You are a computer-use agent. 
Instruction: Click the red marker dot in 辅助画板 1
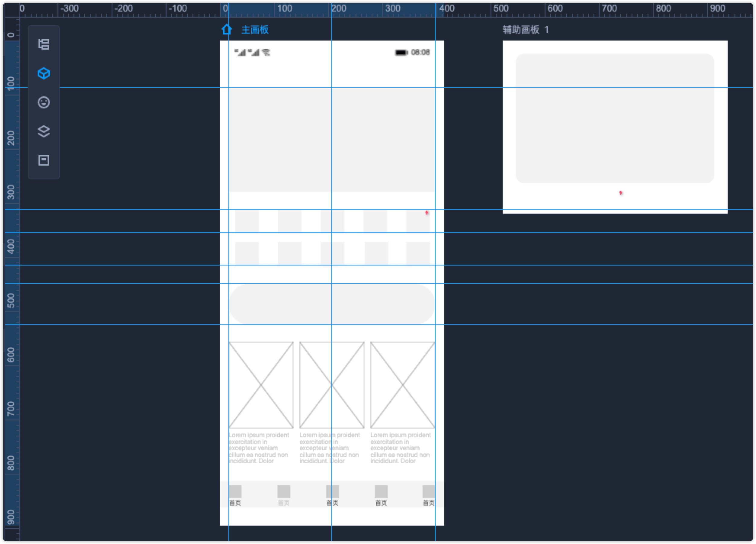pyautogui.click(x=621, y=193)
